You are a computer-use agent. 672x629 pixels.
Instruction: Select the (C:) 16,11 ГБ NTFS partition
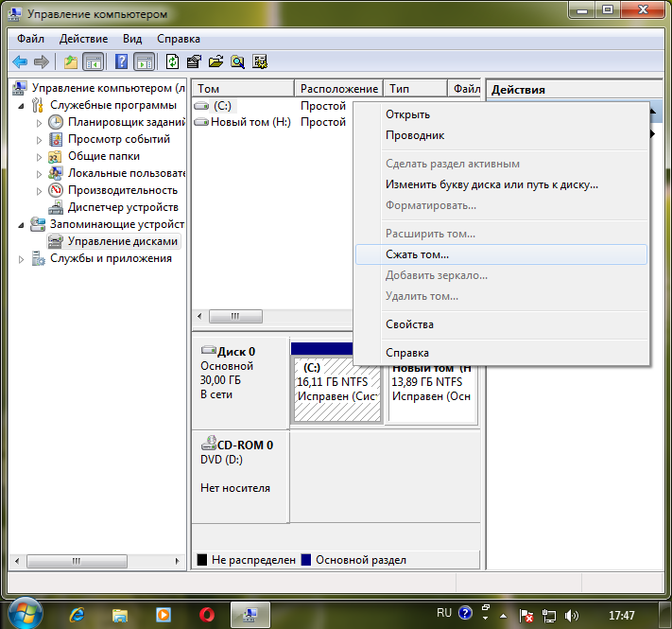(x=337, y=389)
